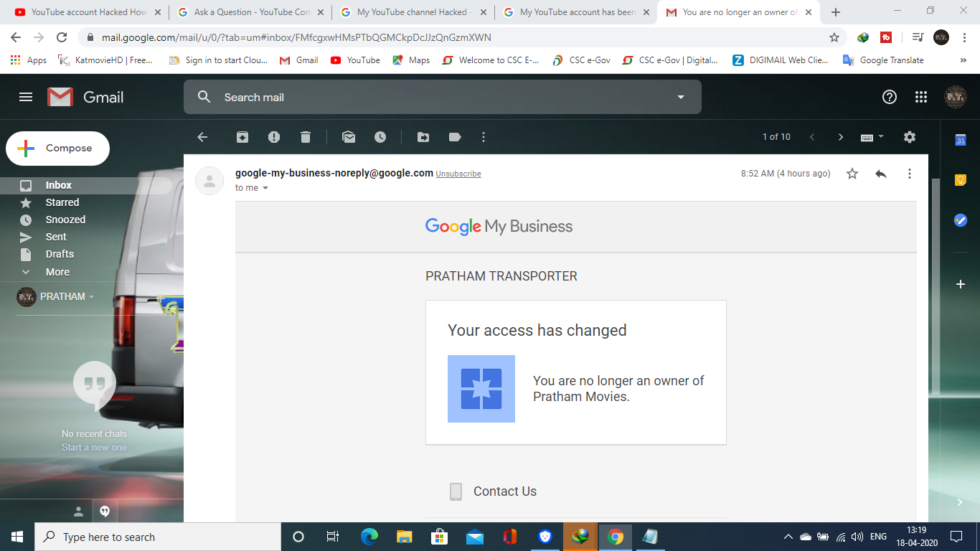Go back to inbox arrow
Image resolution: width=980 pixels, height=551 pixels.
click(x=202, y=137)
